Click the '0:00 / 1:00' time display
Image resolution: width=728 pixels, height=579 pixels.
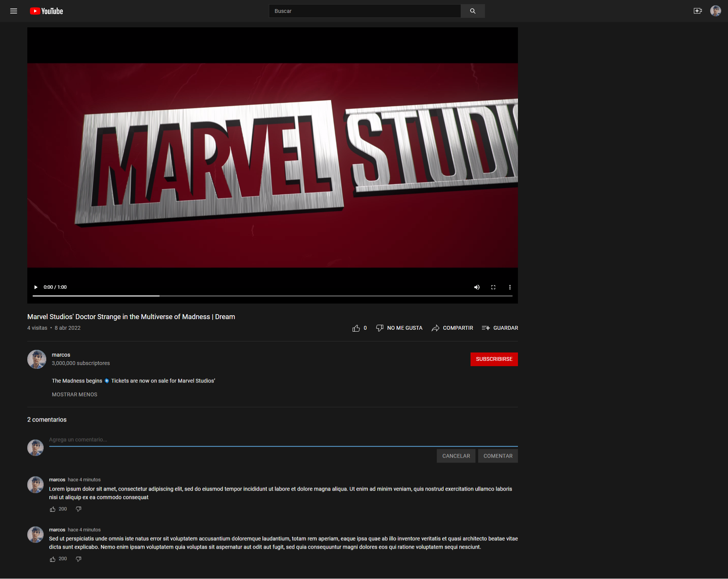(x=55, y=287)
